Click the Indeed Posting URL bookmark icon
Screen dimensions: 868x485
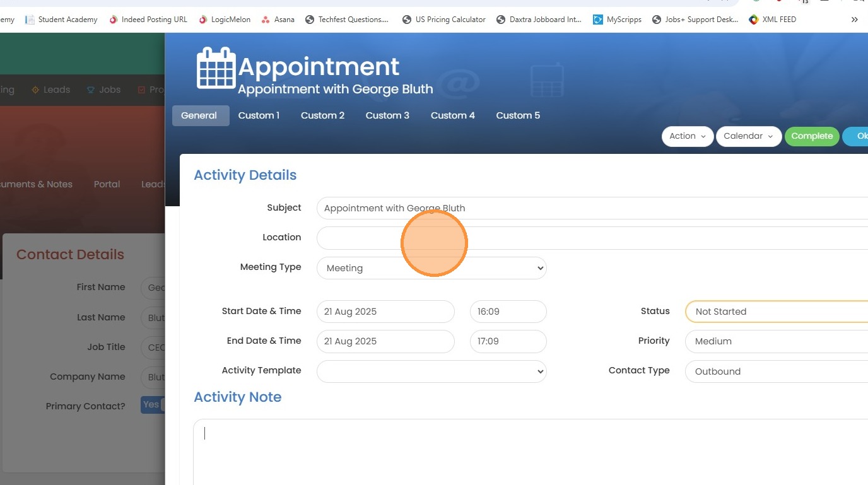click(114, 20)
